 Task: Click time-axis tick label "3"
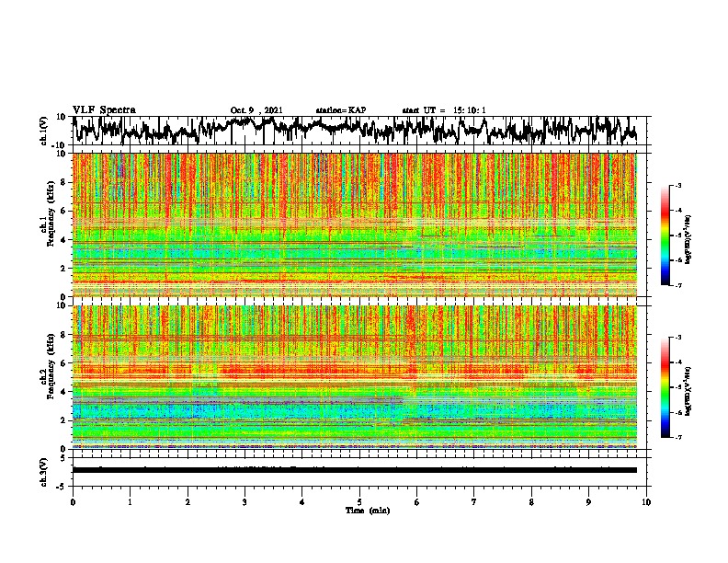pyautogui.click(x=245, y=502)
